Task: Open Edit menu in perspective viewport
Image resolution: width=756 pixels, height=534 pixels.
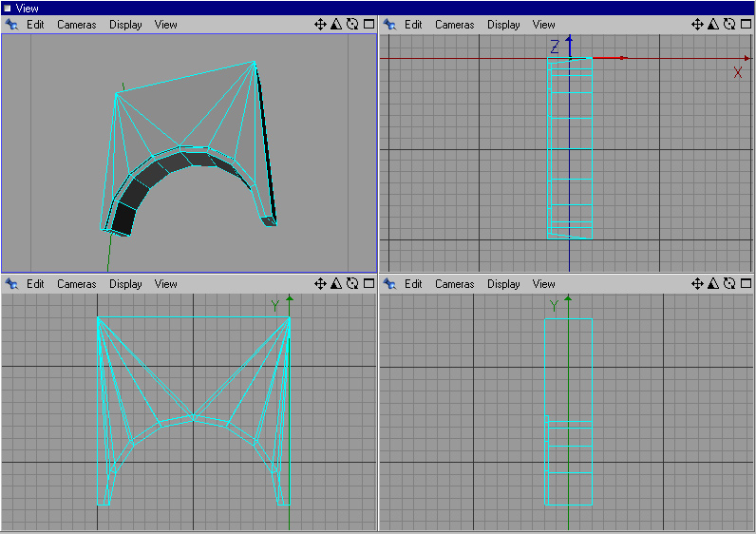Action: [x=35, y=25]
